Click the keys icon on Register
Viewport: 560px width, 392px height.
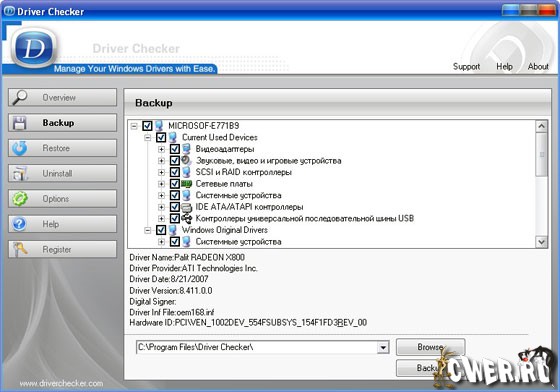[19, 249]
